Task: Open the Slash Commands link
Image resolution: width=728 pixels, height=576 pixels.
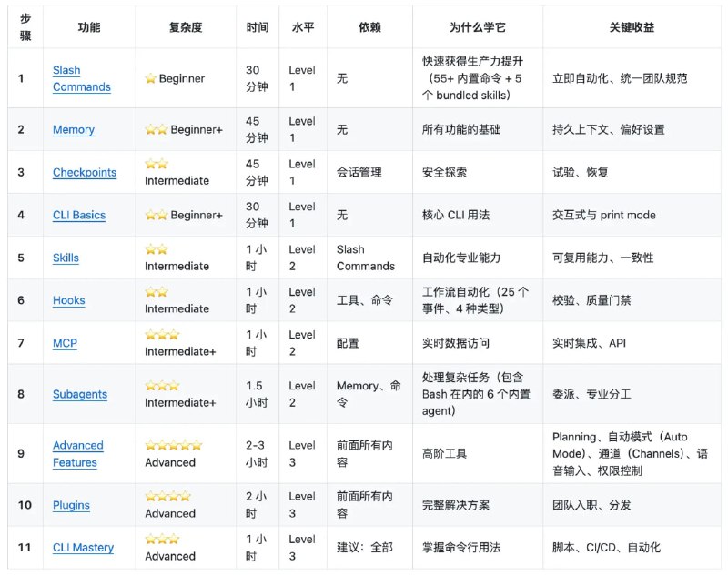Action: point(81,78)
